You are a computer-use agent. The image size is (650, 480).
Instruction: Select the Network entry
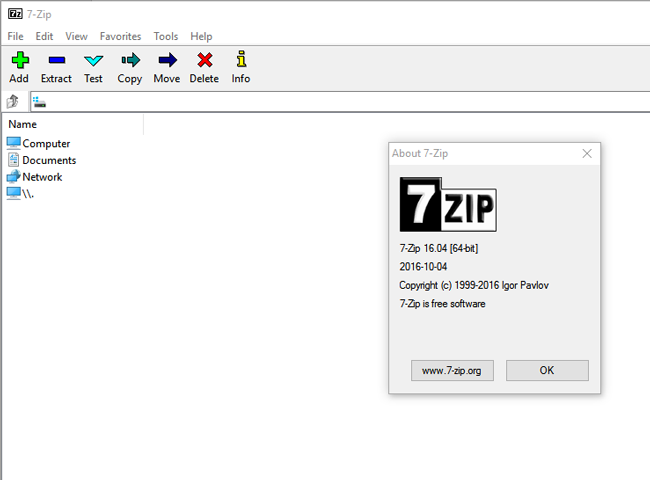(x=42, y=177)
